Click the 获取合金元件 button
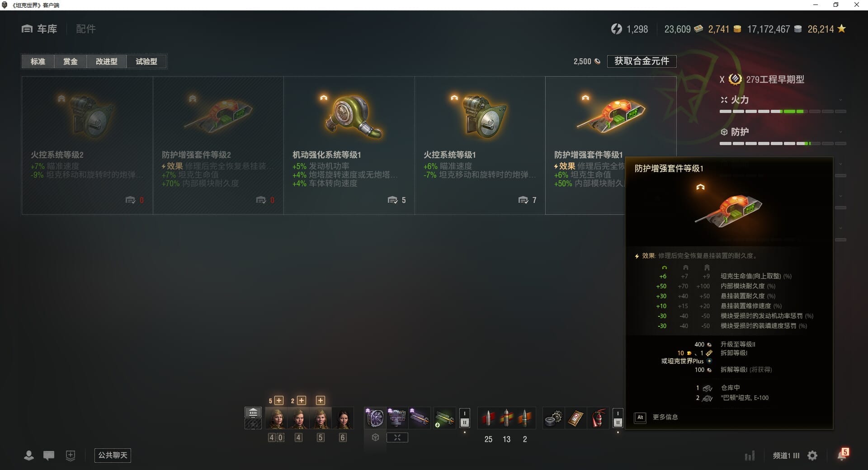 click(x=642, y=61)
